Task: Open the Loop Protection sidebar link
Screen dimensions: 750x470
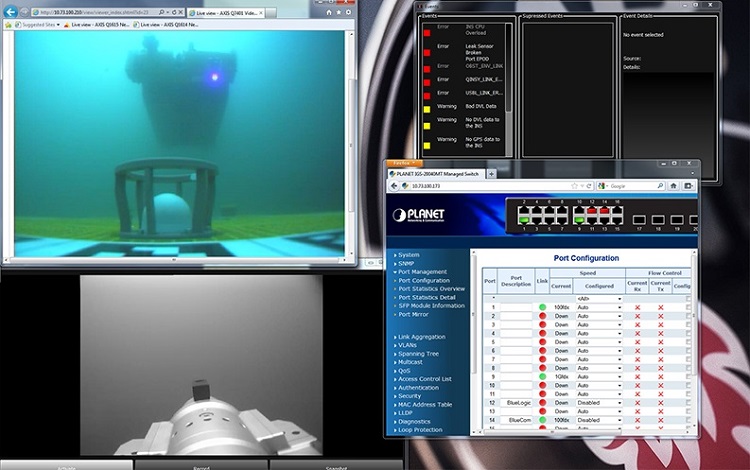Action: point(418,430)
